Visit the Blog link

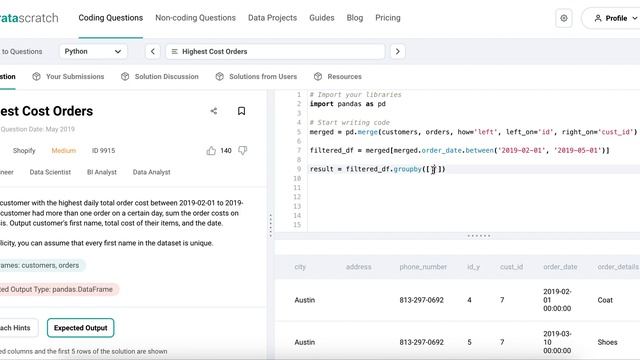[x=355, y=18]
